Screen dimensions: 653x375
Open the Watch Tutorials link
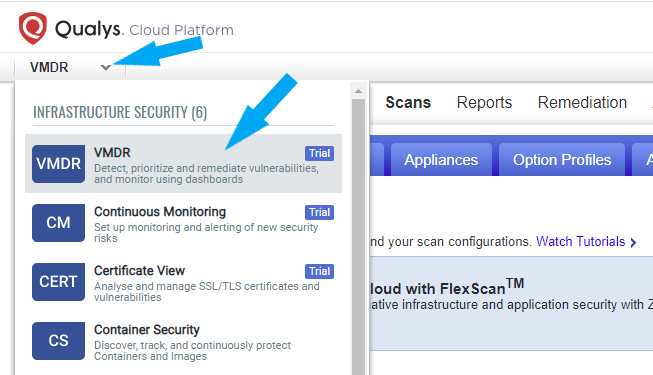(581, 242)
